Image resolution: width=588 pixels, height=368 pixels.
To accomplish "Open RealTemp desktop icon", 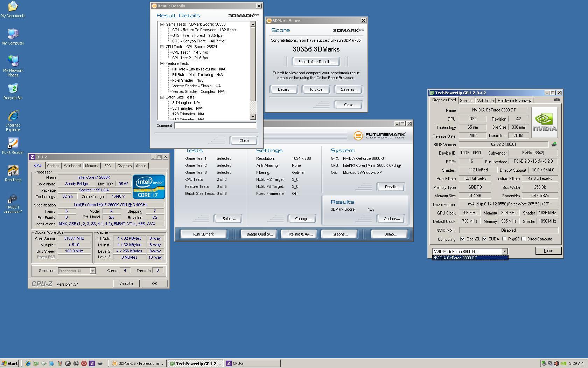I will [x=13, y=173].
